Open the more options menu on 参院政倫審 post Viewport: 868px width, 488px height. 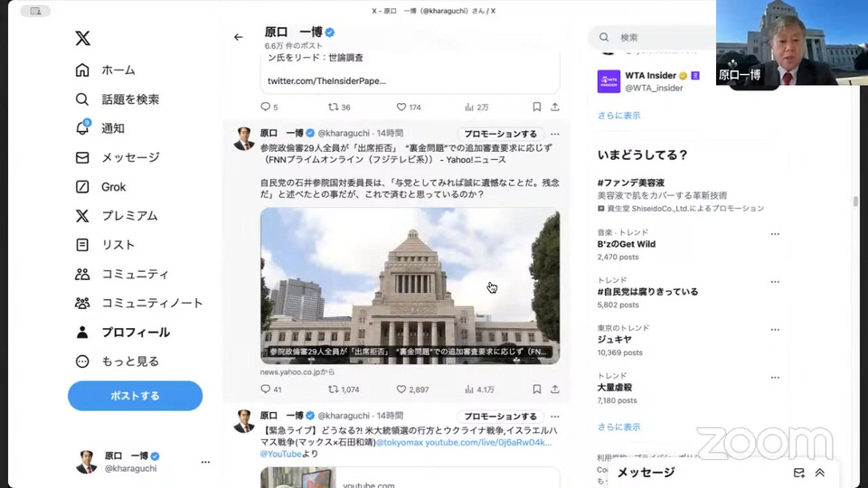554,134
